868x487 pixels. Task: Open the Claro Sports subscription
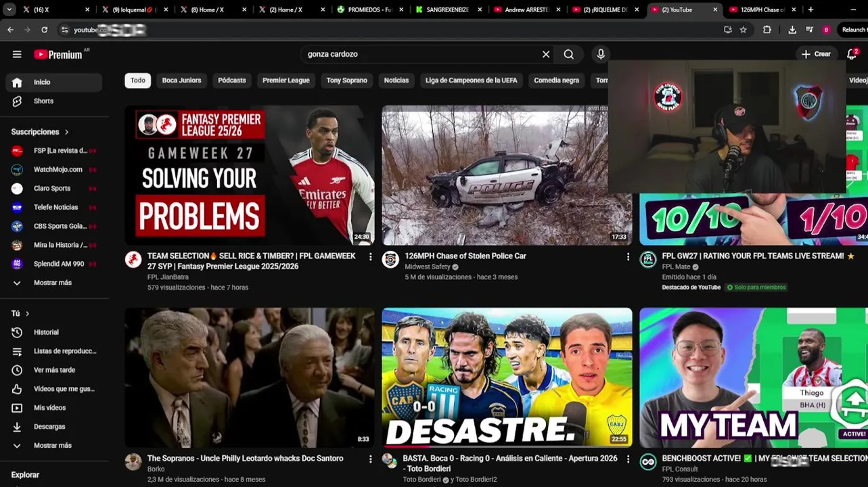pos(53,188)
